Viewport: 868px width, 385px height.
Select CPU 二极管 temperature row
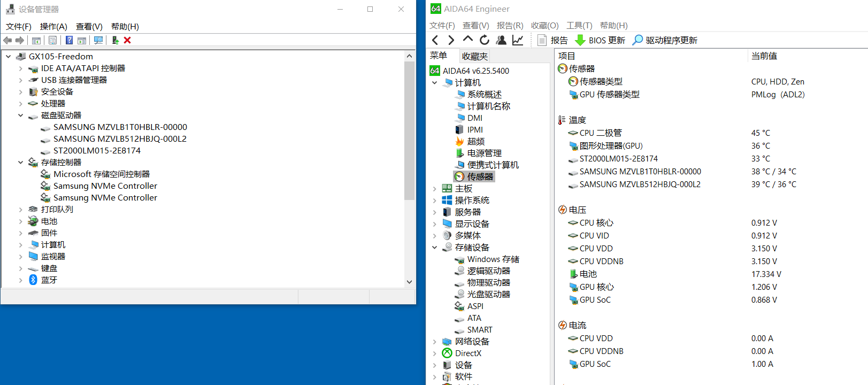601,133
